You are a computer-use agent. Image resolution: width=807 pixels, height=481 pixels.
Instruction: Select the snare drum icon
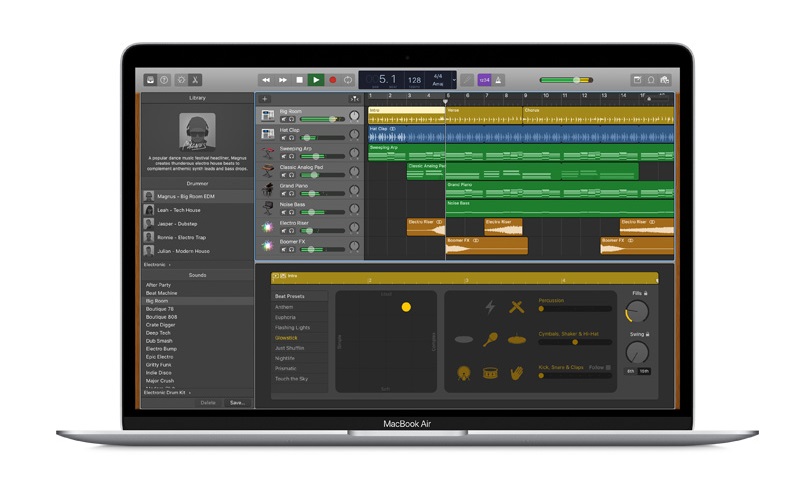pyautogui.click(x=490, y=372)
